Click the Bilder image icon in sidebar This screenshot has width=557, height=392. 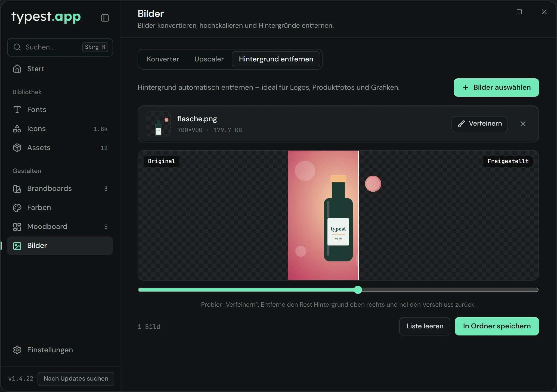tap(17, 246)
